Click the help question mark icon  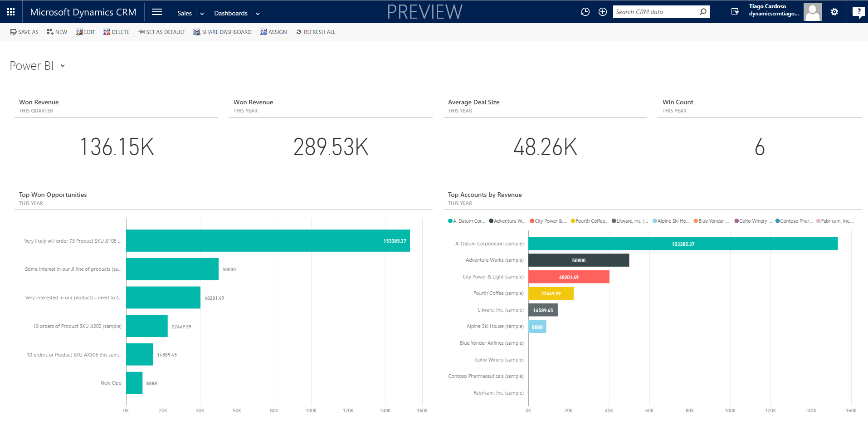[x=858, y=12]
